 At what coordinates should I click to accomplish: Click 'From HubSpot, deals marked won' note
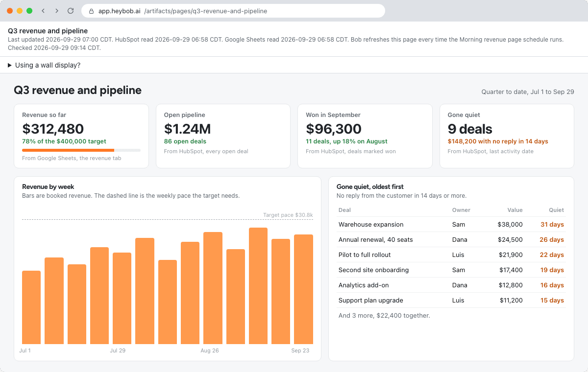(x=351, y=151)
